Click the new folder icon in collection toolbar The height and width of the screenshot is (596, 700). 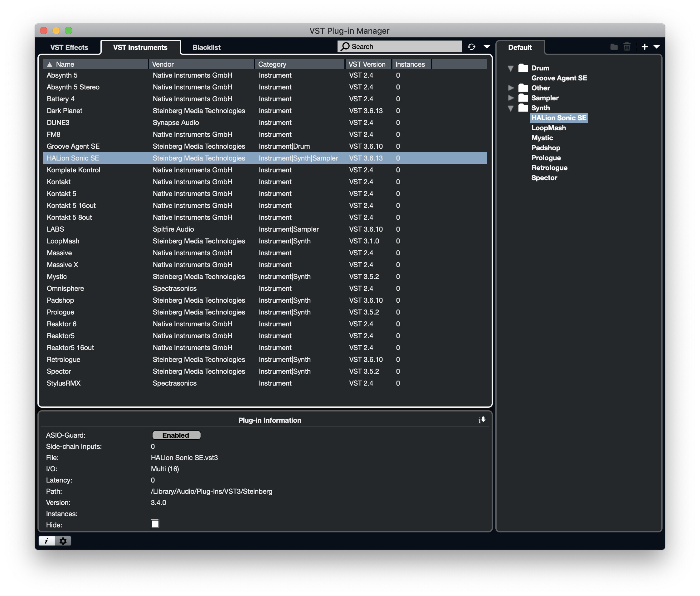coord(614,47)
